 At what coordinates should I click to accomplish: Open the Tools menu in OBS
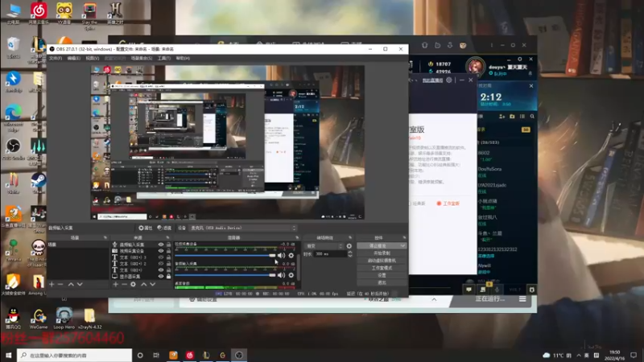[x=164, y=58]
